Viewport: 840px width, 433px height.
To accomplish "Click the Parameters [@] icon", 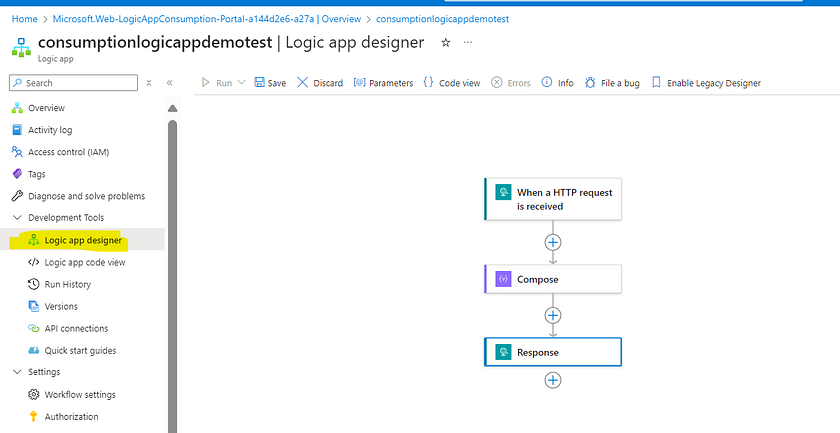I will [359, 83].
